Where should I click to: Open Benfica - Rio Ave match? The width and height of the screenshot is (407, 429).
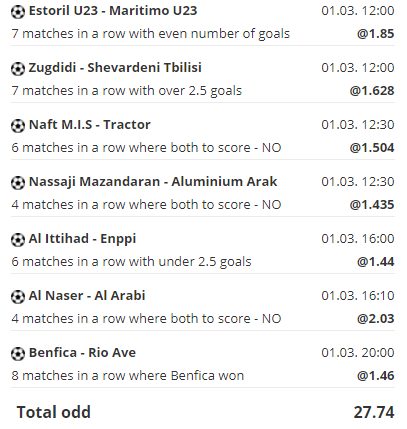pyautogui.click(x=82, y=353)
